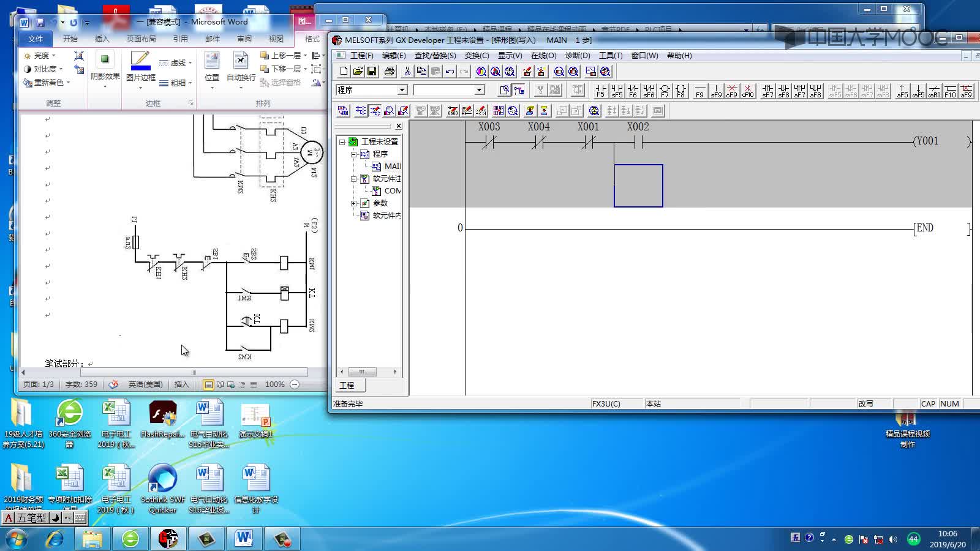The height and width of the screenshot is (551, 980).
Task: Click Word zoom-out minus on zoom slider
Action: [x=295, y=384]
